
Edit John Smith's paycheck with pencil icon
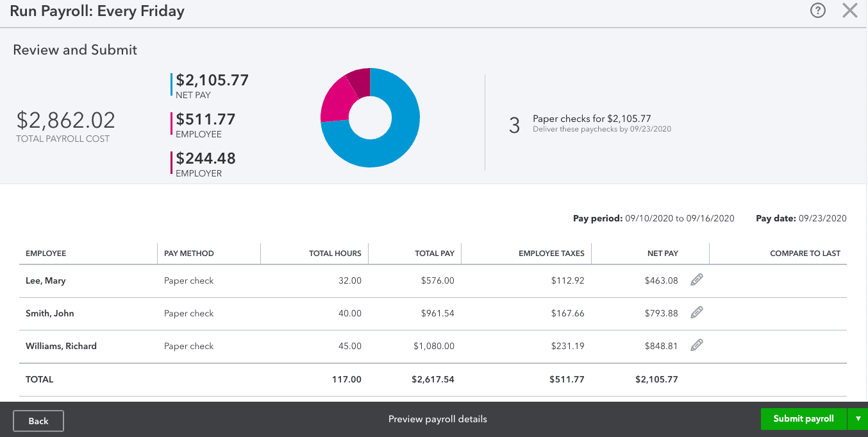pos(697,313)
